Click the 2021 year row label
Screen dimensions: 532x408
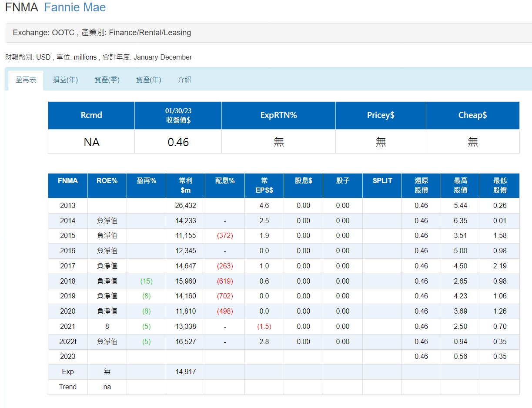pyautogui.click(x=68, y=327)
